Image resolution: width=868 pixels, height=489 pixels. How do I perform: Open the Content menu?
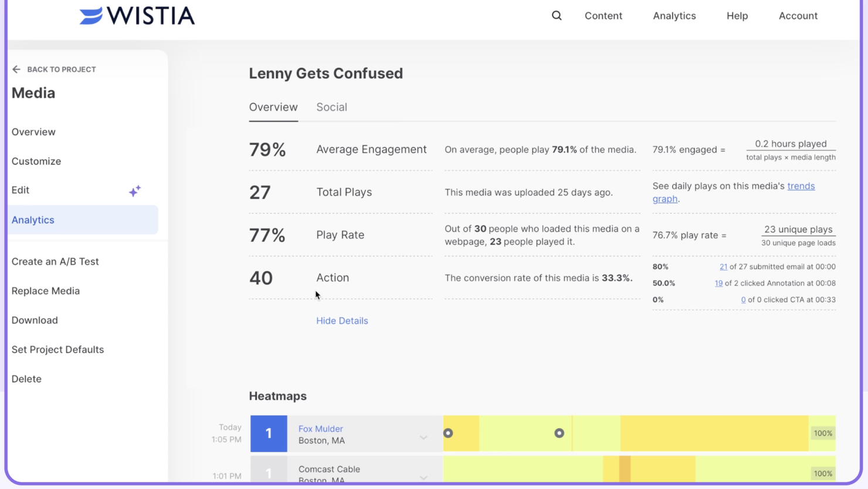pos(603,16)
